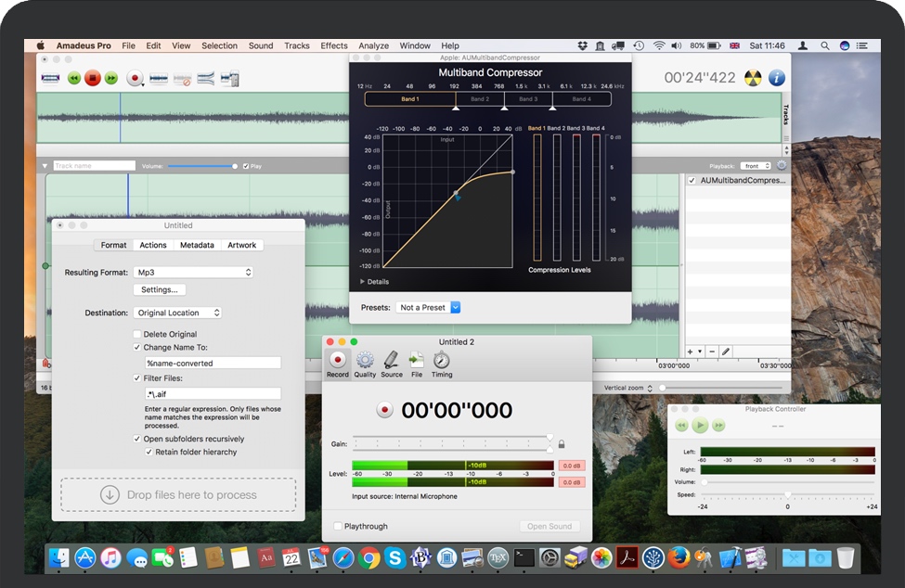
Task: Click the pencil edit icon under effects list
Action: tap(726, 352)
